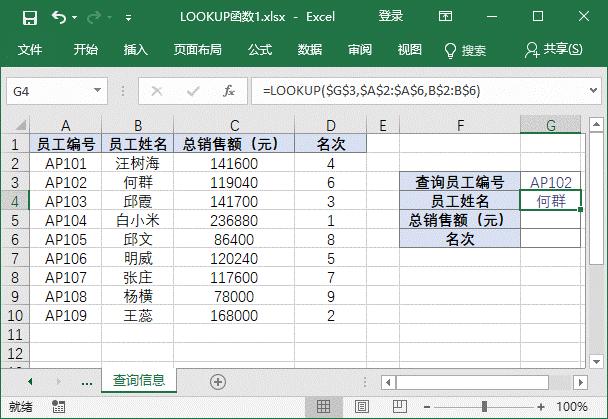Select row 5 header

[15, 221]
